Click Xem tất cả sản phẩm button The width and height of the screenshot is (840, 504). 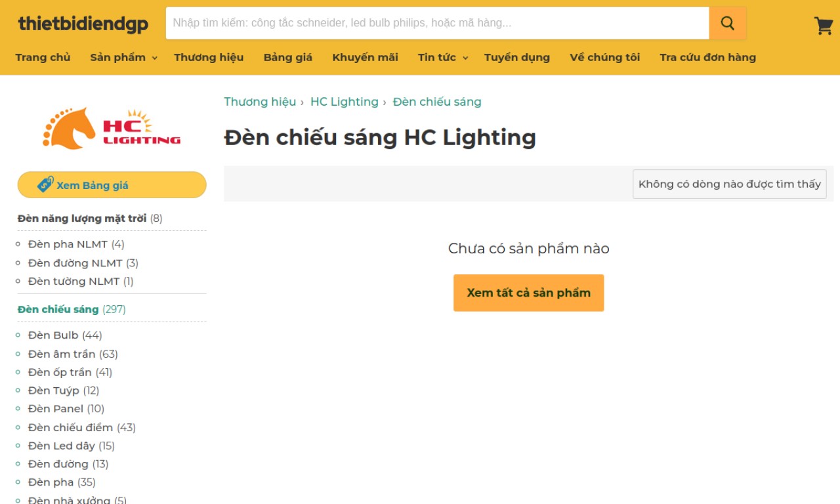[x=528, y=293]
